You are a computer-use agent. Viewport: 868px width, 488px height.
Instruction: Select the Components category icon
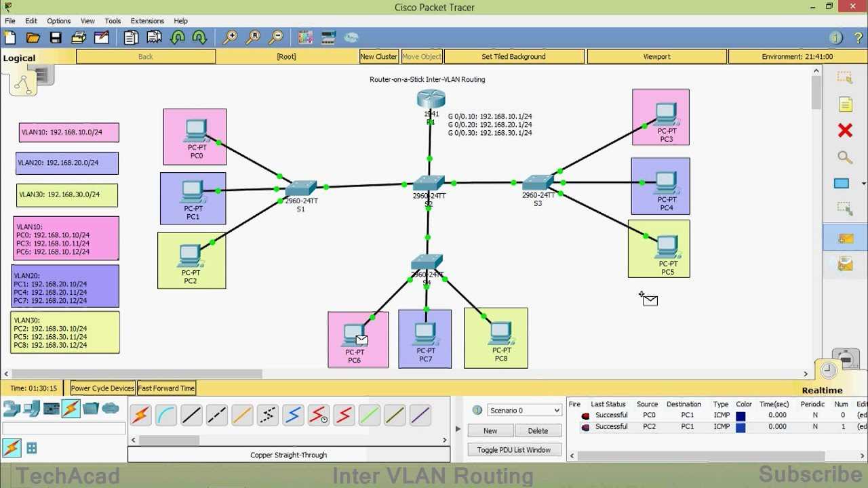[51, 408]
